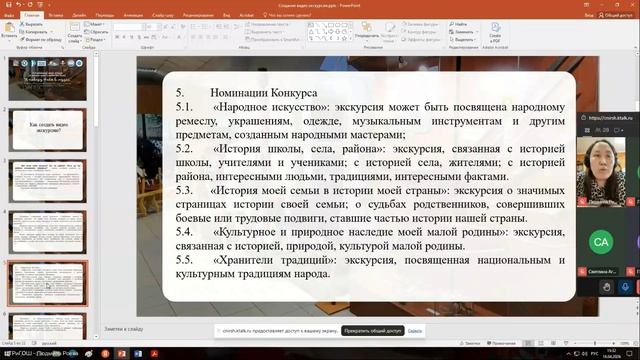
Task: Switch to the Слайд-шоу ribbon tab
Action: tap(162, 15)
